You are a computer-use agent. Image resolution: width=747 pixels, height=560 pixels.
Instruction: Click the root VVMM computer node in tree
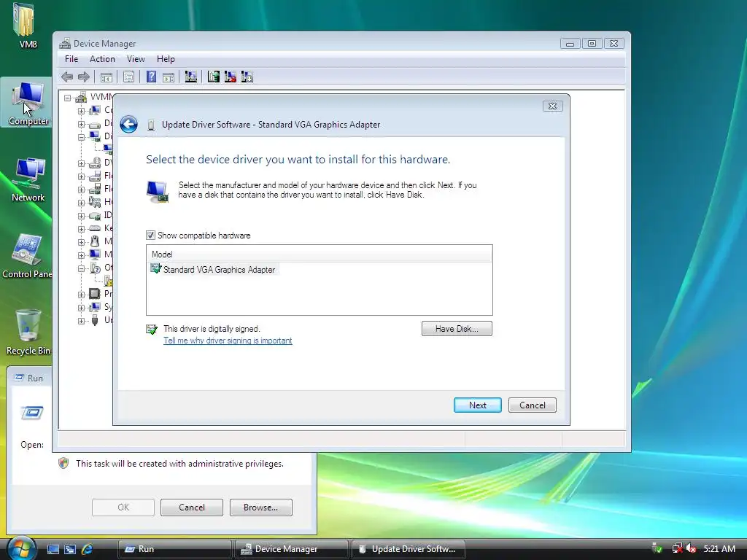(x=93, y=97)
